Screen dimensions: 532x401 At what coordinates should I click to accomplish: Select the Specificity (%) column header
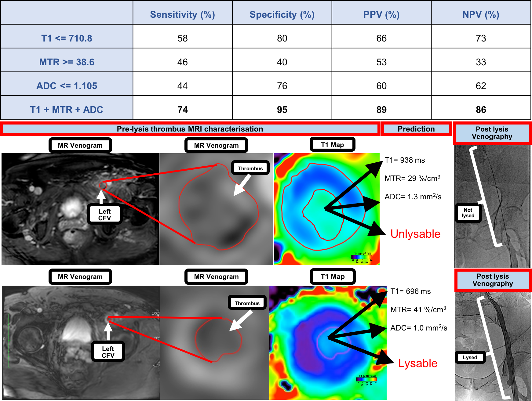(282, 14)
